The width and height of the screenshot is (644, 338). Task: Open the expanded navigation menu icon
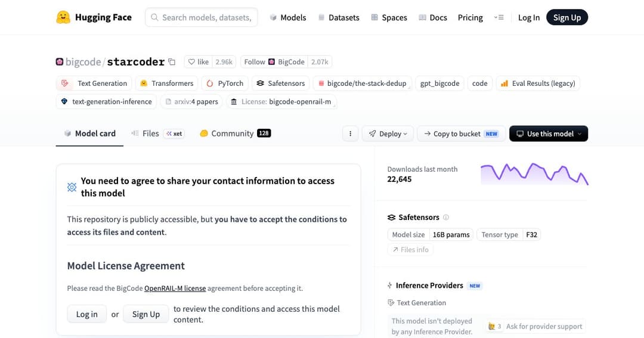(499, 17)
